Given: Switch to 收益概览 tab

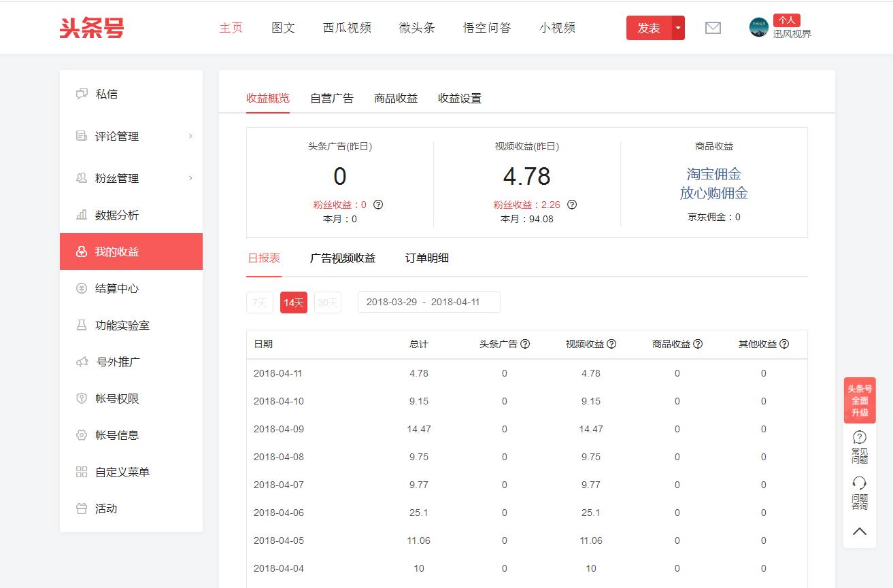Looking at the screenshot, I should pos(268,98).
